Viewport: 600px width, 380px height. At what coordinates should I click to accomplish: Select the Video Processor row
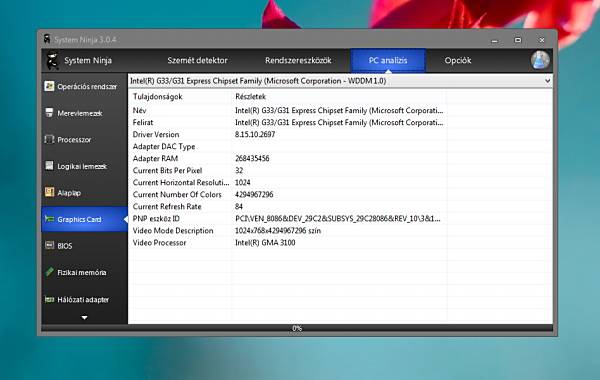pyautogui.click(x=341, y=243)
